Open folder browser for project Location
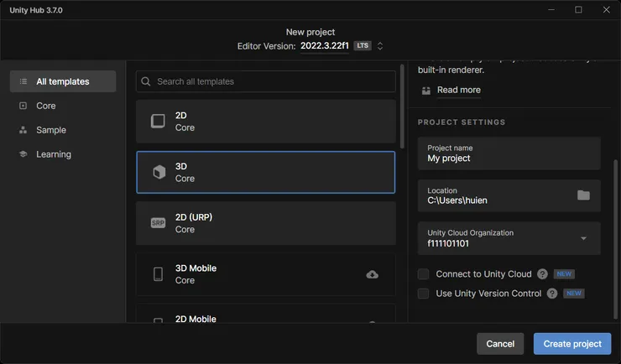This screenshot has width=621, height=364. click(x=583, y=195)
